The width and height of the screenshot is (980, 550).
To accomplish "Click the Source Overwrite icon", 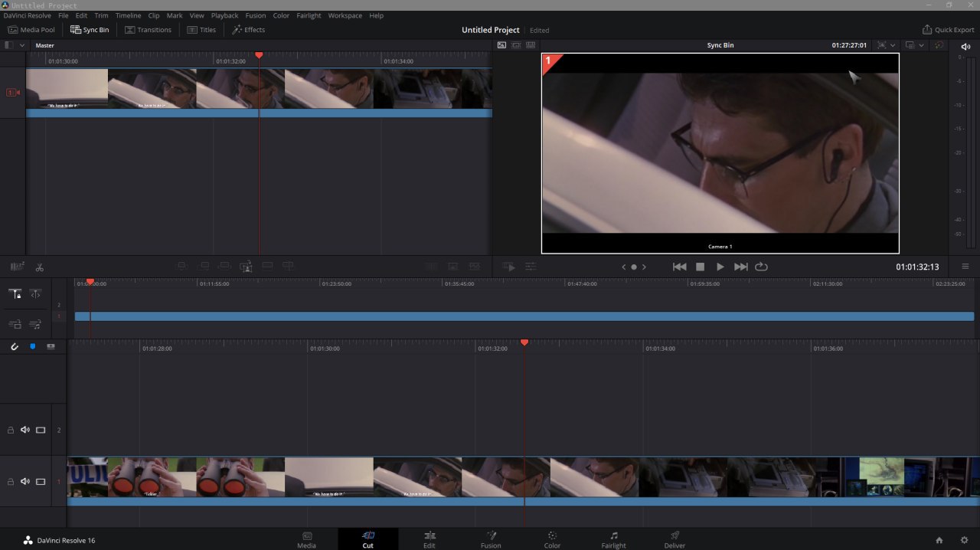I will tap(288, 266).
